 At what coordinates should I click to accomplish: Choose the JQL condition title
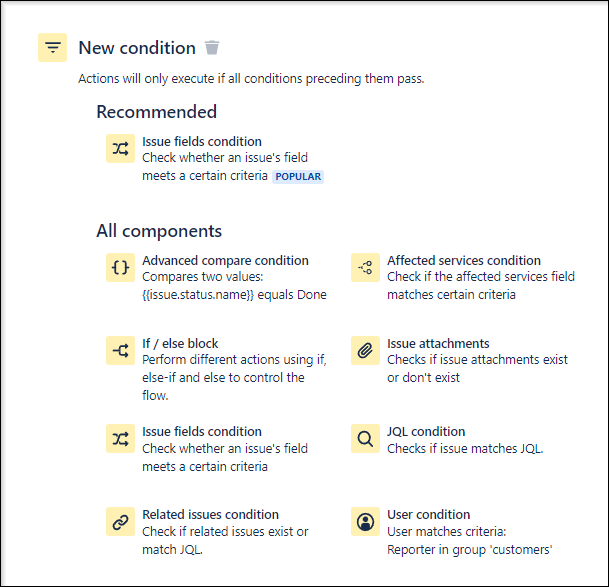pyautogui.click(x=426, y=432)
